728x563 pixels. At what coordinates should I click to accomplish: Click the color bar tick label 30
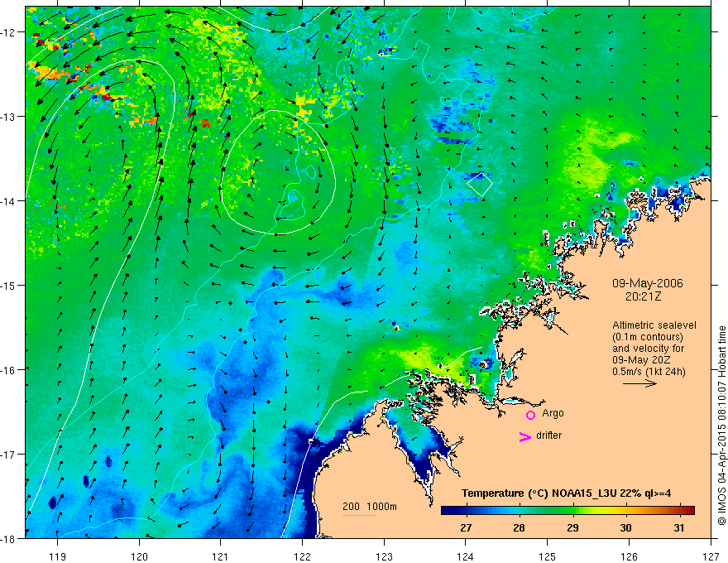point(626,527)
